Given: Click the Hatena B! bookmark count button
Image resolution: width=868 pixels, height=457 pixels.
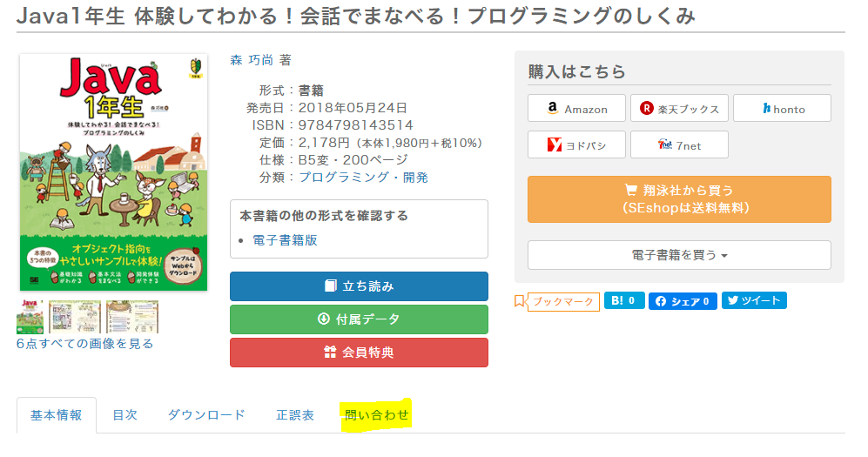Looking at the screenshot, I should pyautogui.click(x=624, y=301).
